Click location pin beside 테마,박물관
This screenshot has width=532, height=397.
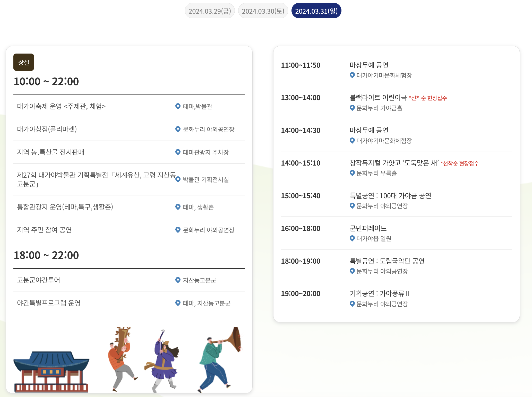click(178, 106)
